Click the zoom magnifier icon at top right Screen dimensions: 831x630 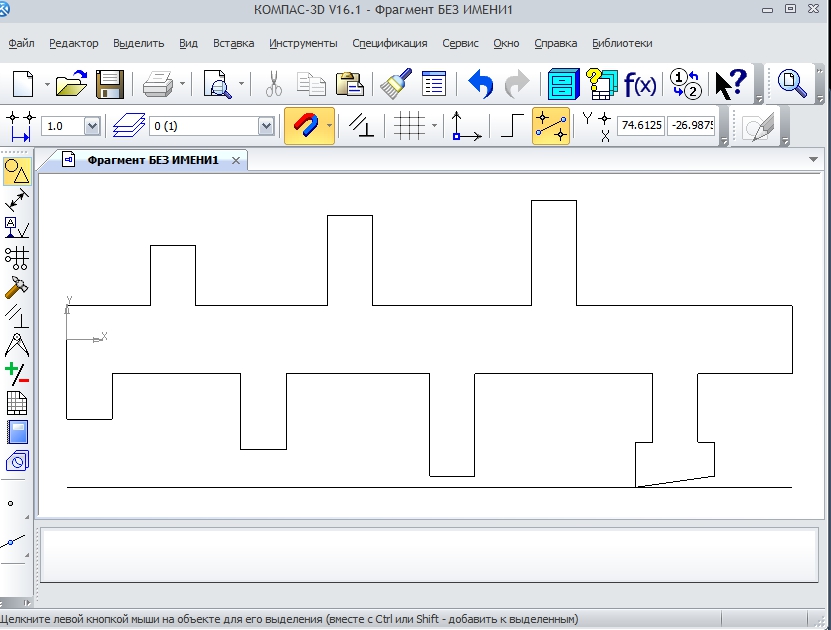[792, 84]
